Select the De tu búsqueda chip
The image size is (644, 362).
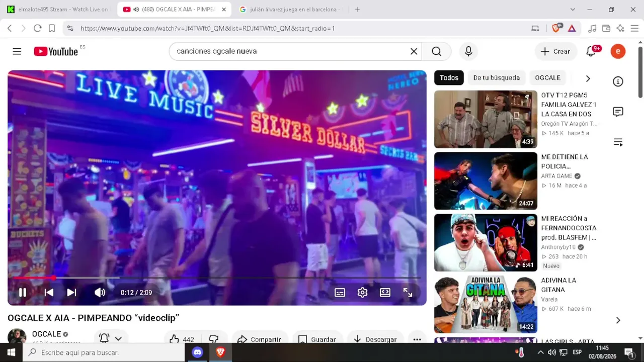click(497, 78)
